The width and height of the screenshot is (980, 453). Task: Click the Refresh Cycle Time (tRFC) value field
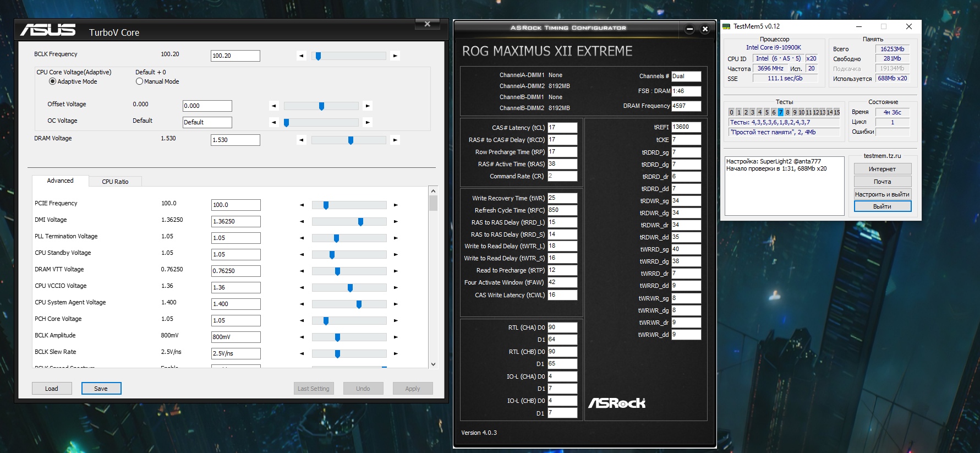click(562, 210)
